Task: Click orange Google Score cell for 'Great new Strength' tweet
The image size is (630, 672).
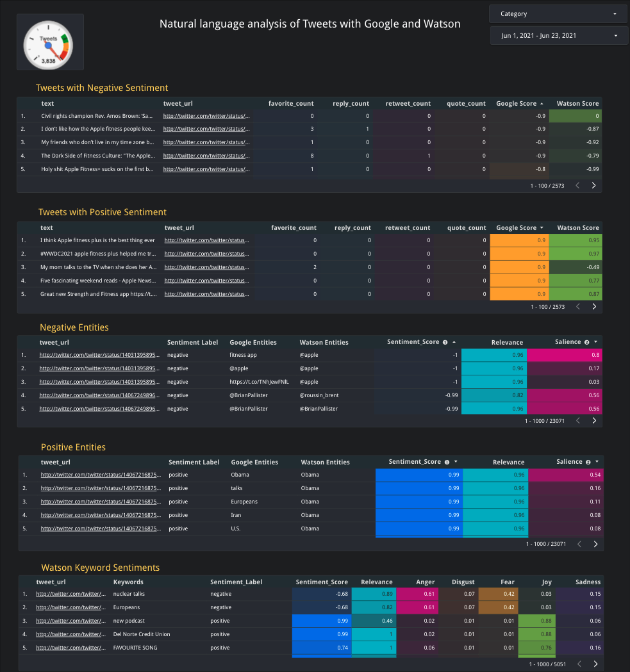Action: 518,293
